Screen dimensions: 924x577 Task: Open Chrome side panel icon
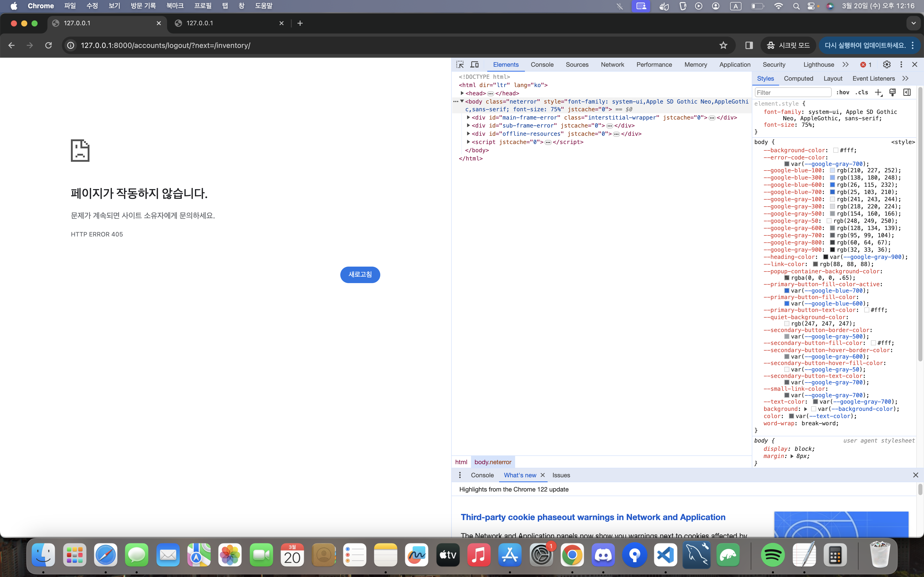click(749, 45)
